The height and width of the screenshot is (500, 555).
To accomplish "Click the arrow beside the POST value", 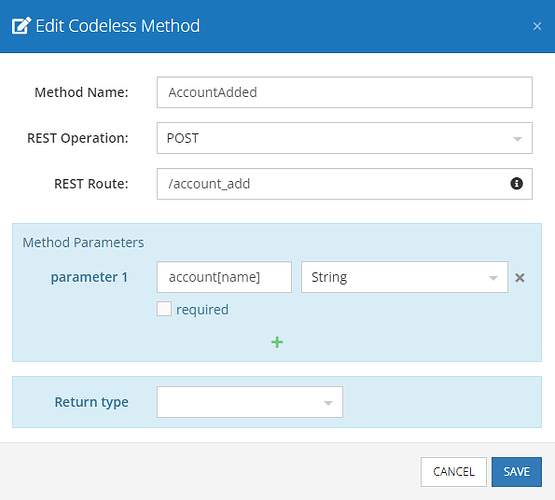I will click(517, 139).
